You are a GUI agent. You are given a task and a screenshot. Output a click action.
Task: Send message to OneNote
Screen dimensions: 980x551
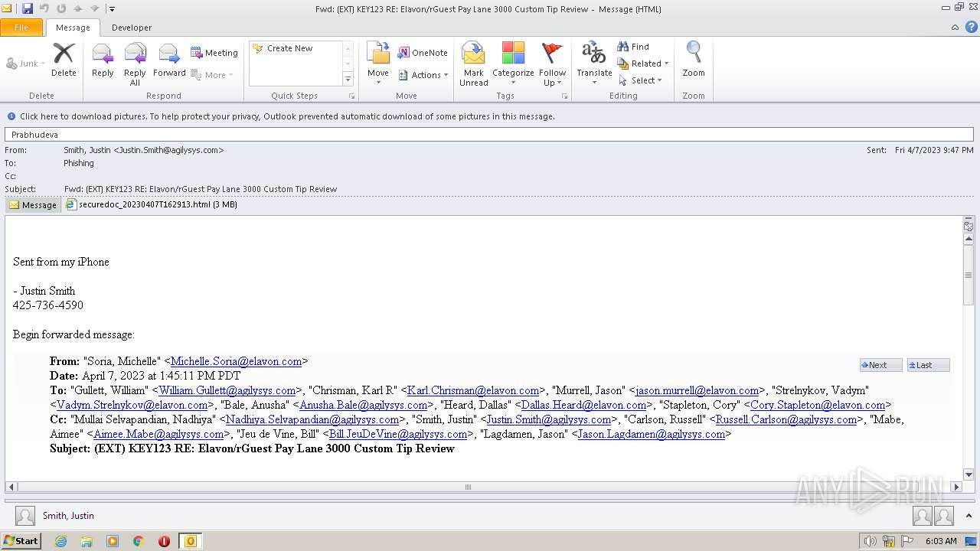423,53
